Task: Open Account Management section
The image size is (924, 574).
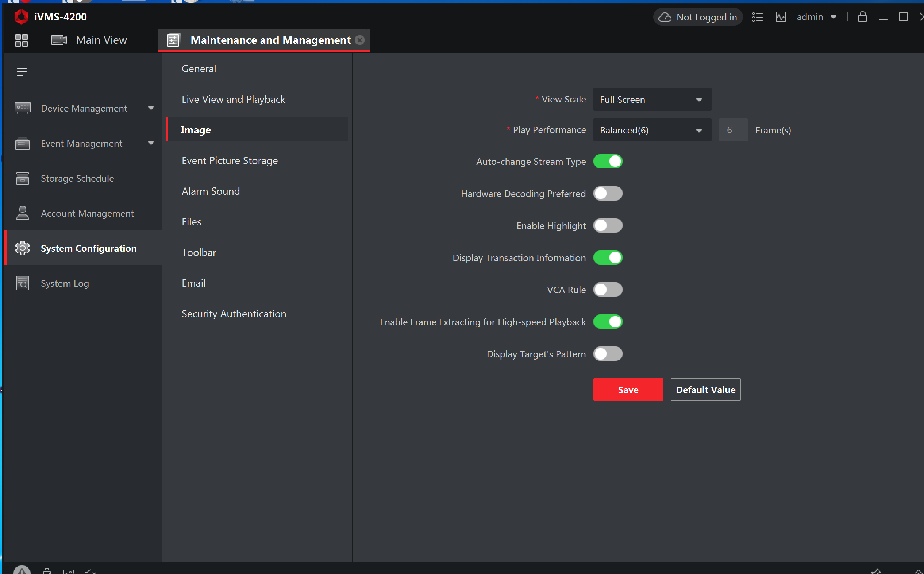Action: pyautogui.click(x=87, y=213)
